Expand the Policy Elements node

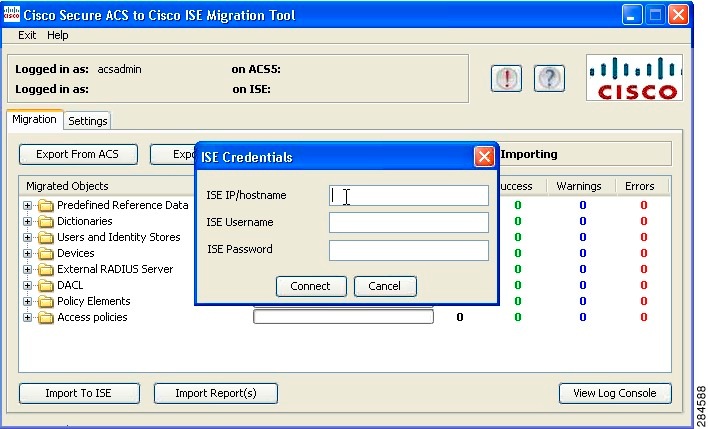(28, 302)
